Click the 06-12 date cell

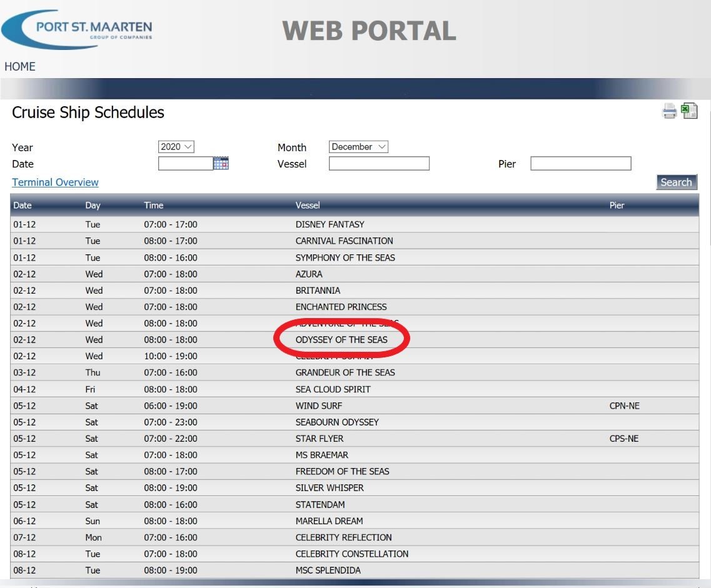pyautogui.click(x=24, y=521)
